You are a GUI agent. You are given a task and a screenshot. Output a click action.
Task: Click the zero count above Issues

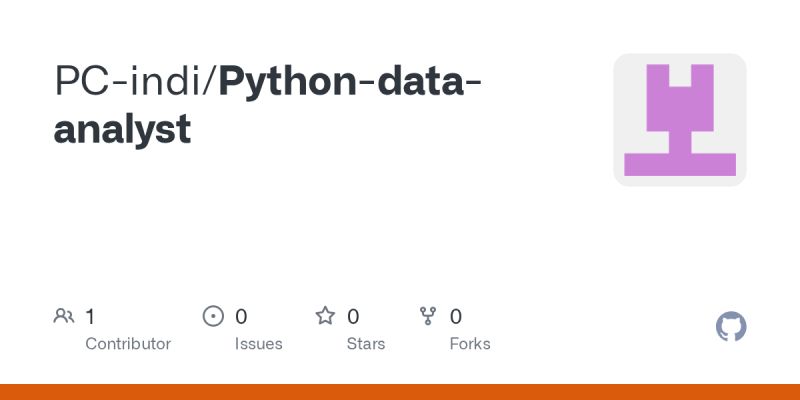coord(241,317)
